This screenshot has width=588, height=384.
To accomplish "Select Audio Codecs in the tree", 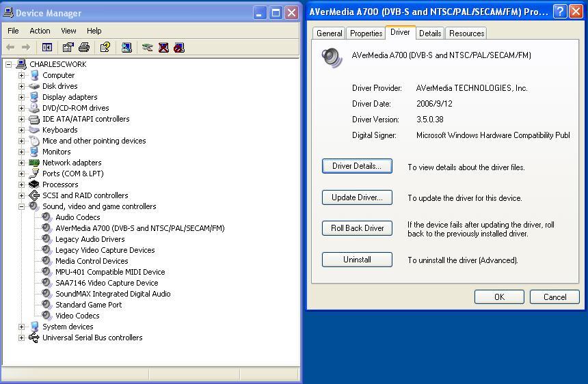I will pyautogui.click(x=78, y=217).
